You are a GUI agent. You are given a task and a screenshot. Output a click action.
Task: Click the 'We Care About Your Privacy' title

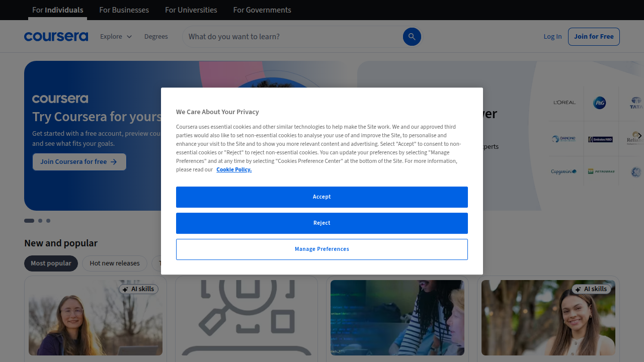coord(217,112)
